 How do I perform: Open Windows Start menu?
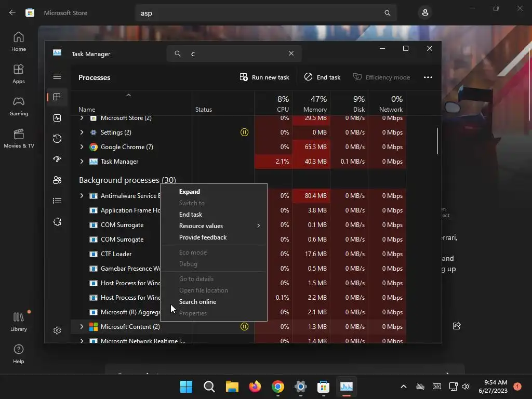click(187, 387)
